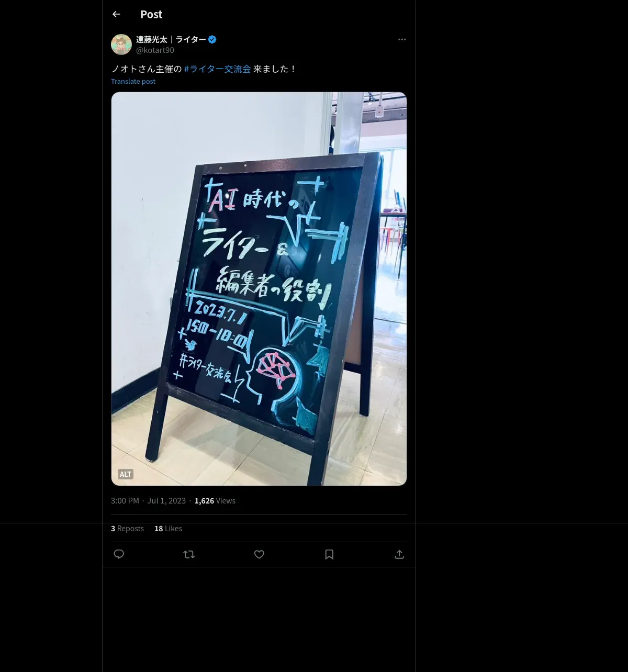Screen dimensions: 628x672
Task: Open the @kotart90 handle
Action: [x=155, y=50]
